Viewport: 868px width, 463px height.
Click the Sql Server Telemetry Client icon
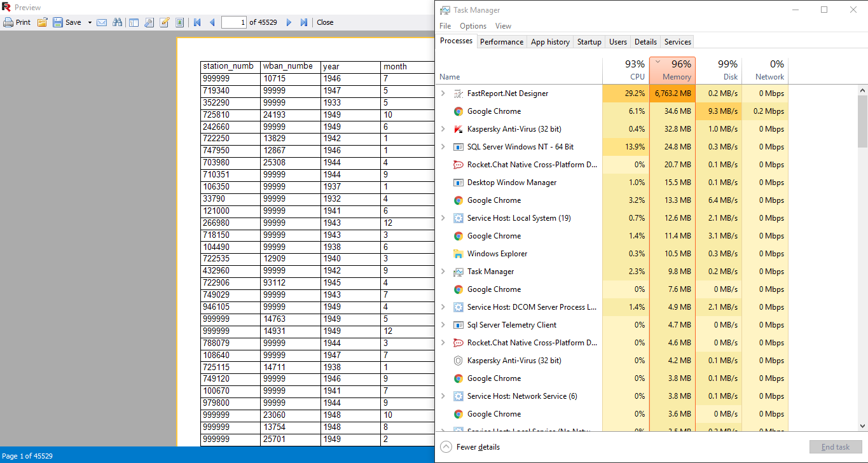point(458,325)
